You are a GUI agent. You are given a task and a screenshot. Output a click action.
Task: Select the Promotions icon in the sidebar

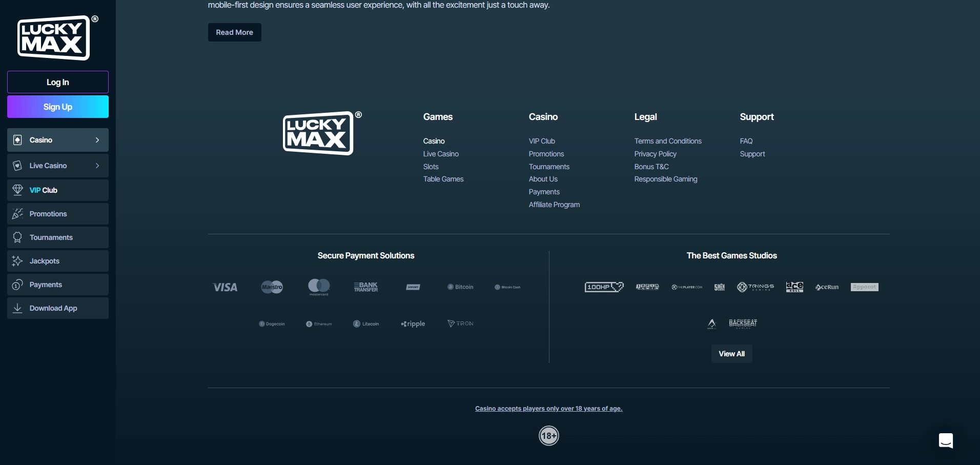(x=18, y=213)
